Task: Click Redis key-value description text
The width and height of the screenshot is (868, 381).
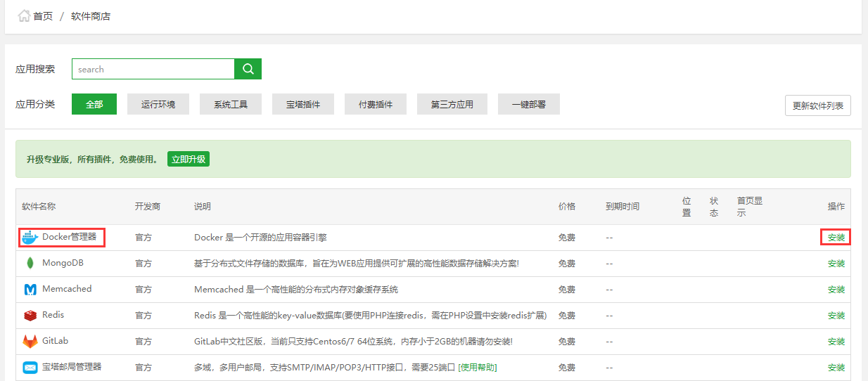Action: 370,316
